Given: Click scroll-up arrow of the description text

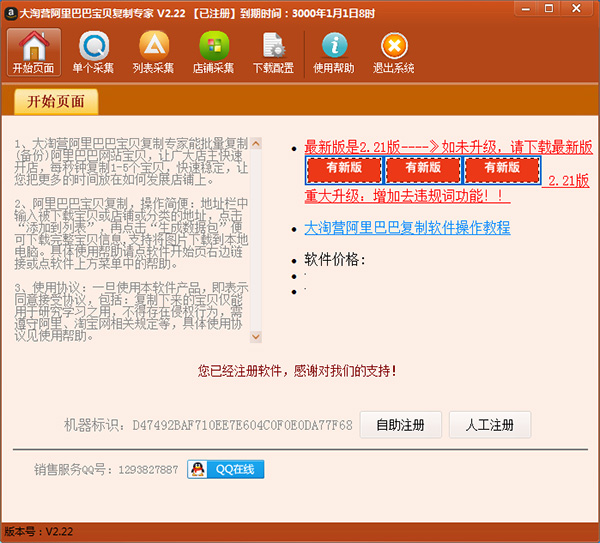Looking at the screenshot, I should point(255,135).
